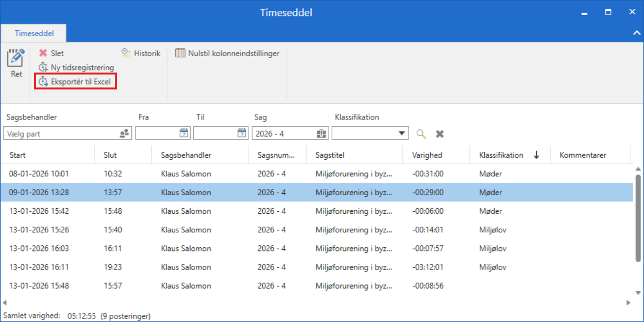Click the Slet delete icon

[x=43, y=53]
